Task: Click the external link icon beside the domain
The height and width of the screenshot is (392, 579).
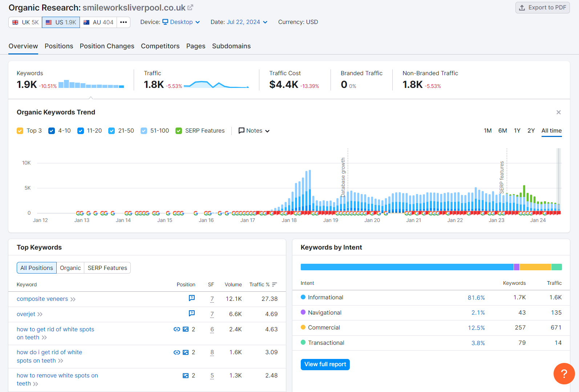Action: click(190, 7)
